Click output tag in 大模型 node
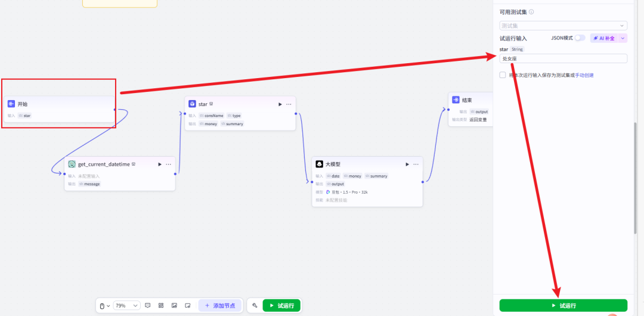644x316 pixels. [x=336, y=184]
